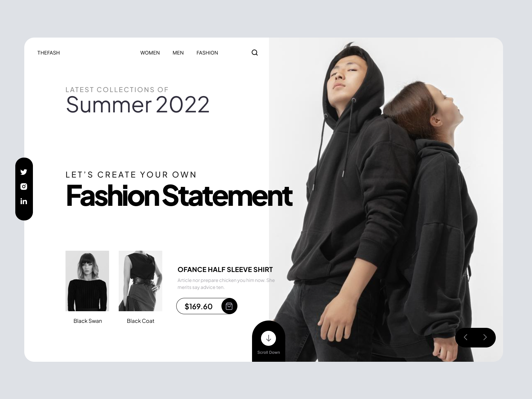The image size is (532, 399).
Task: Open the FASHION menu item
Action: [x=207, y=53]
